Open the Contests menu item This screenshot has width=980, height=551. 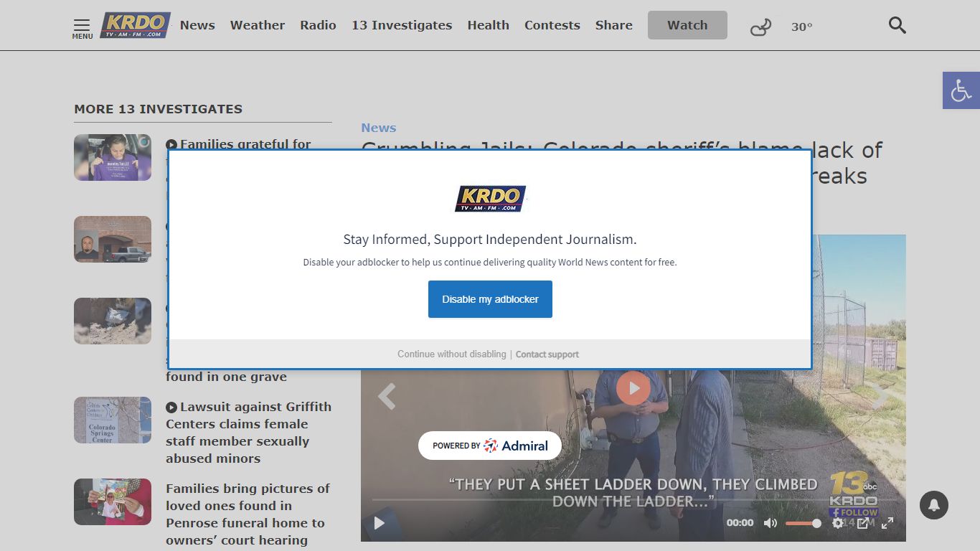click(x=552, y=25)
